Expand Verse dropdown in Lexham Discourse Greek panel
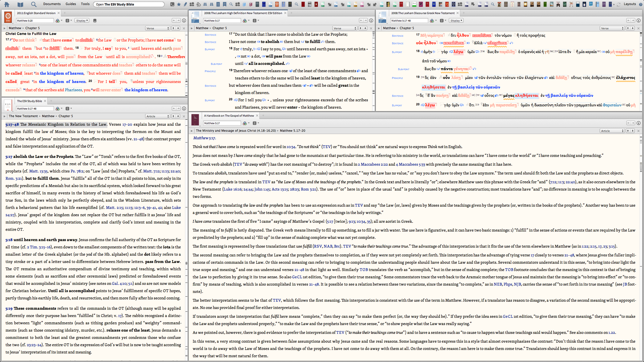This screenshot has height=362, width=644. coord(612,28)
